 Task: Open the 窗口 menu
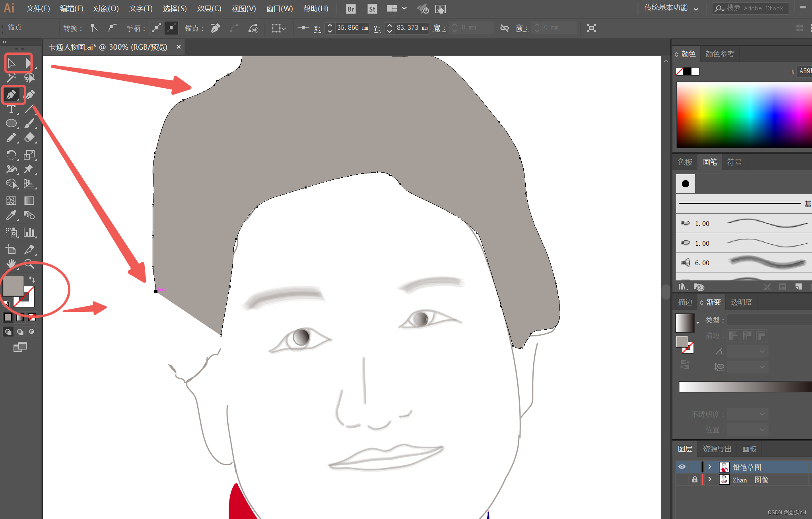(279, 8)
